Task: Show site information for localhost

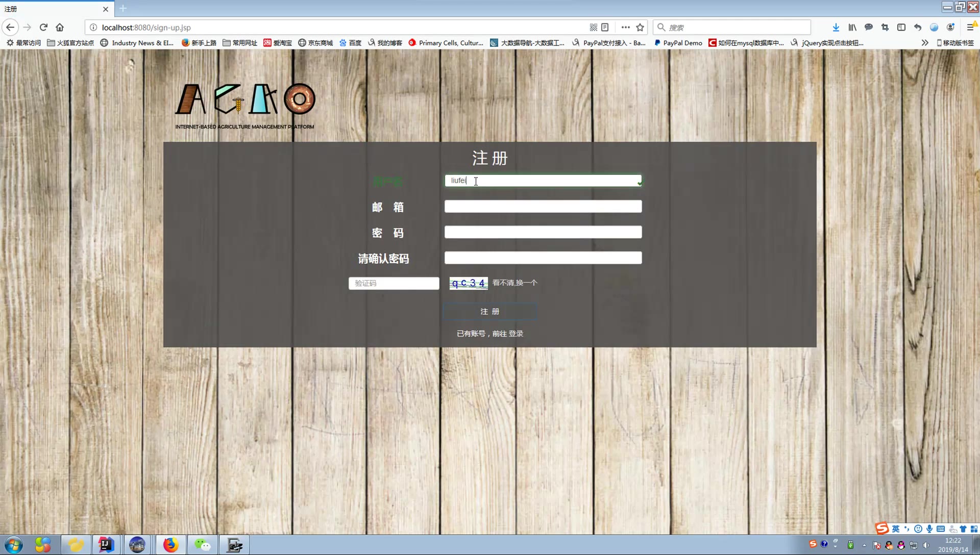Action: pos(93,28)
